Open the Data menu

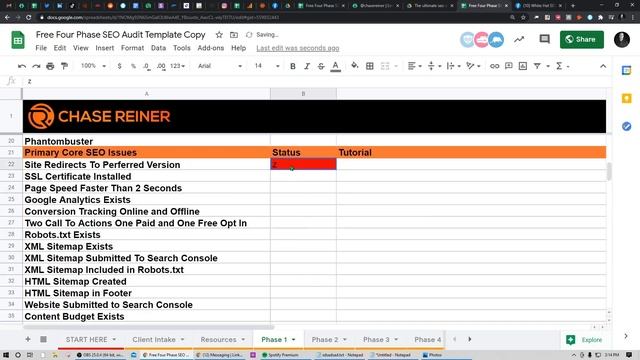(x=158, y=48)
